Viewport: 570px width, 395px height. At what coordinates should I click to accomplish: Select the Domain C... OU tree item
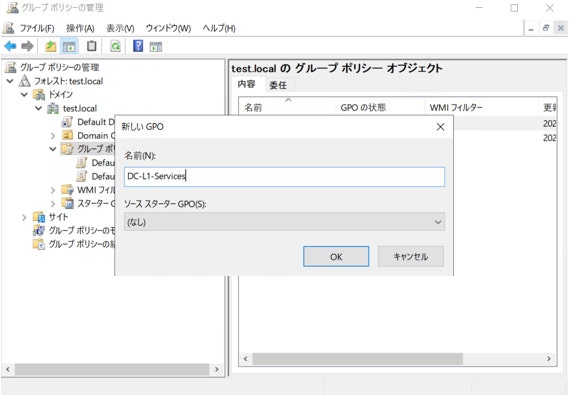[95, 136]
